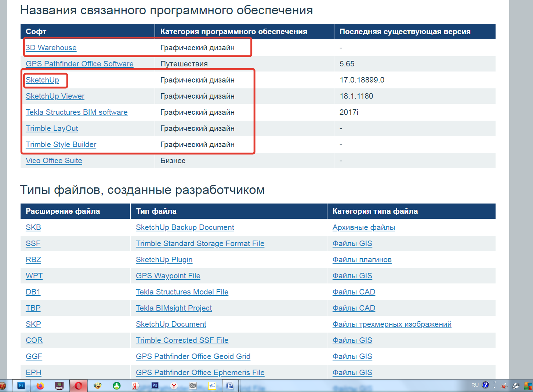The image size is (533, 392).
Task: Open the red Yandex Я taskbar icon
Action: tap(135, 386)
